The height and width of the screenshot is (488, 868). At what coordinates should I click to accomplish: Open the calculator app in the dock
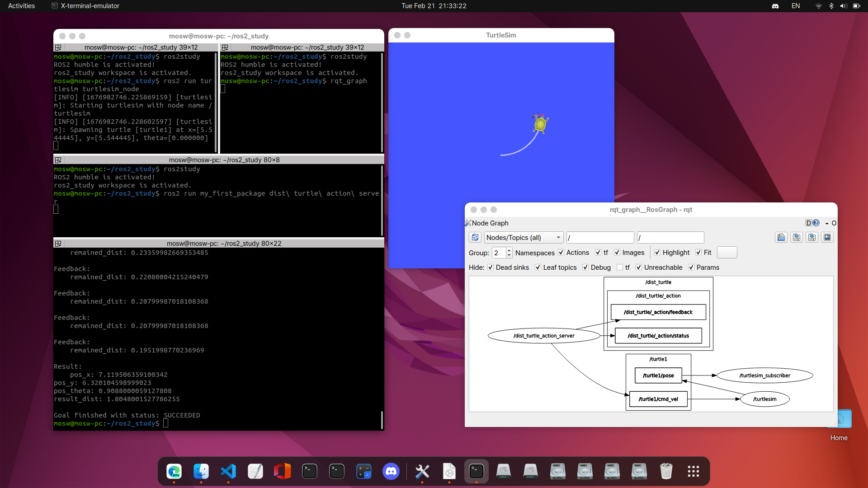pyautogui.click(x=364, y=472)
